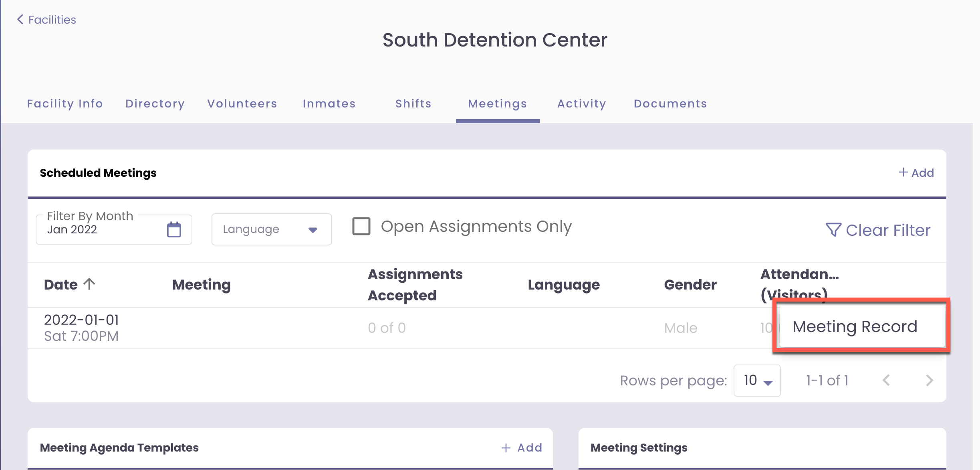Open the Shifts tab
Viewport: 980px width, 470px height.
tap(413, 103)
